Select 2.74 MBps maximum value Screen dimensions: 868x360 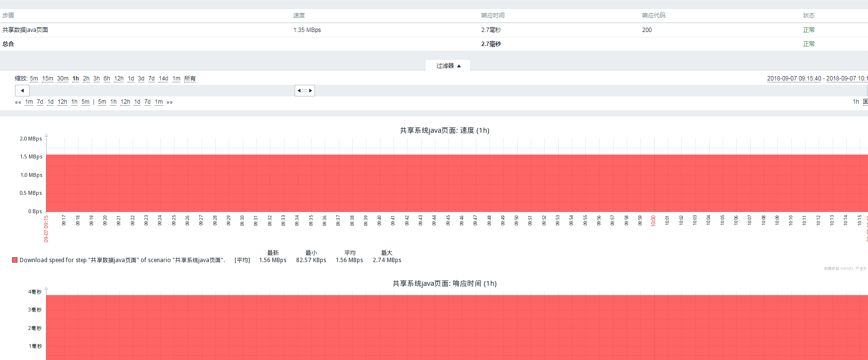click(x=387, y=260)
